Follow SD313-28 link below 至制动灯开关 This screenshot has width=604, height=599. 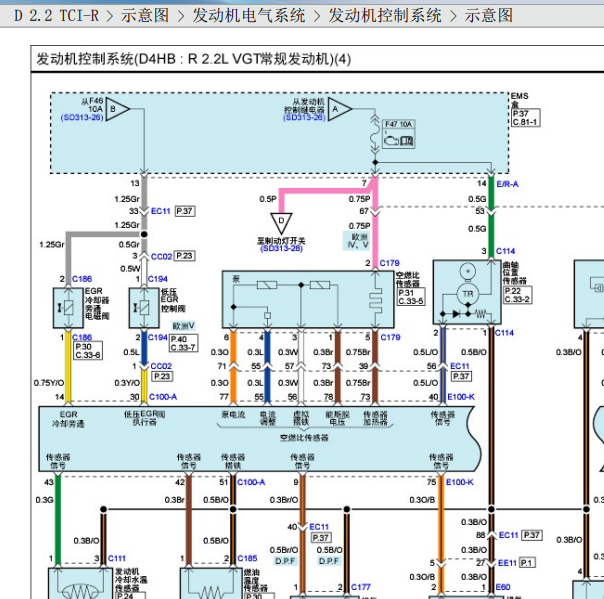281,249
